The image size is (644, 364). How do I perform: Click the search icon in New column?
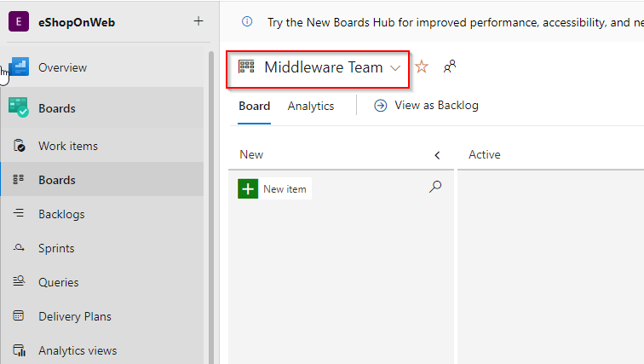tap(435, 187)
